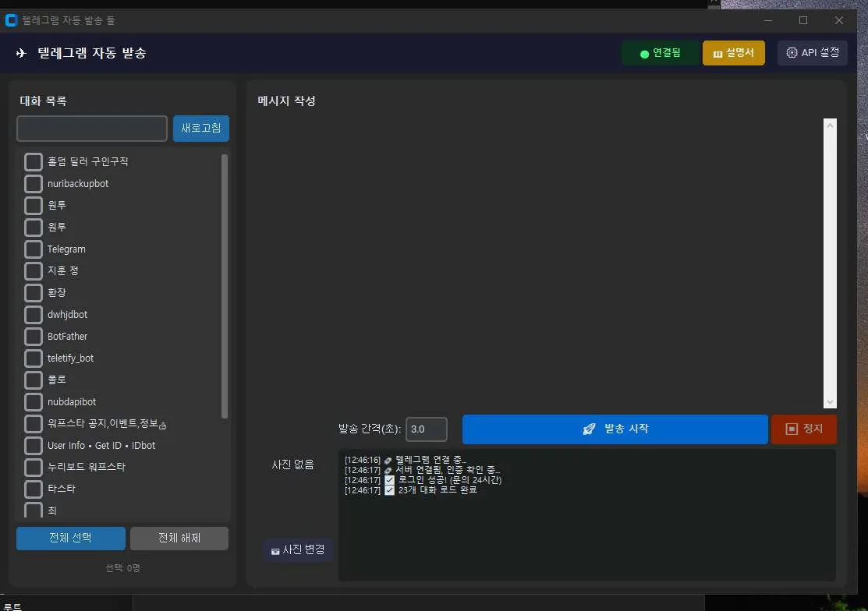Focus the chat list search field

point(92,129)
